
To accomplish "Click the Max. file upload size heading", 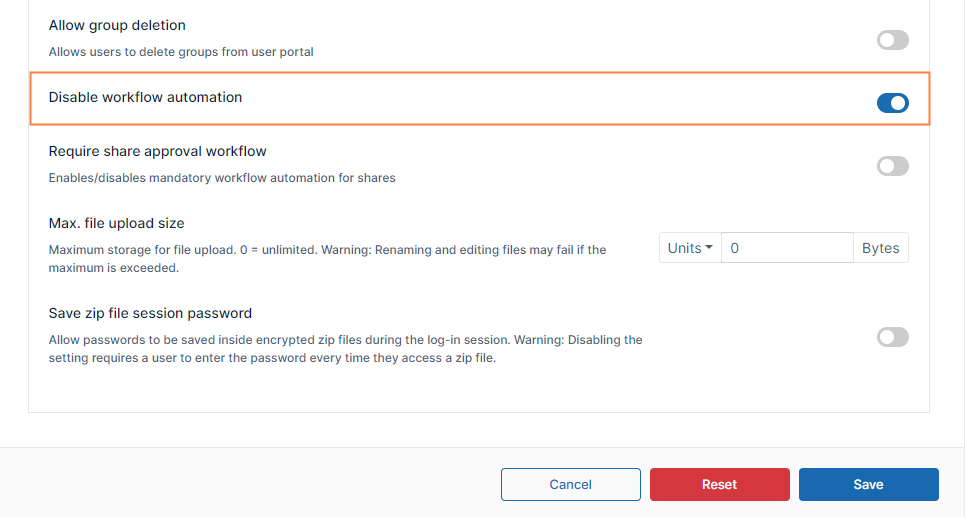I will [x=116, y=223].
